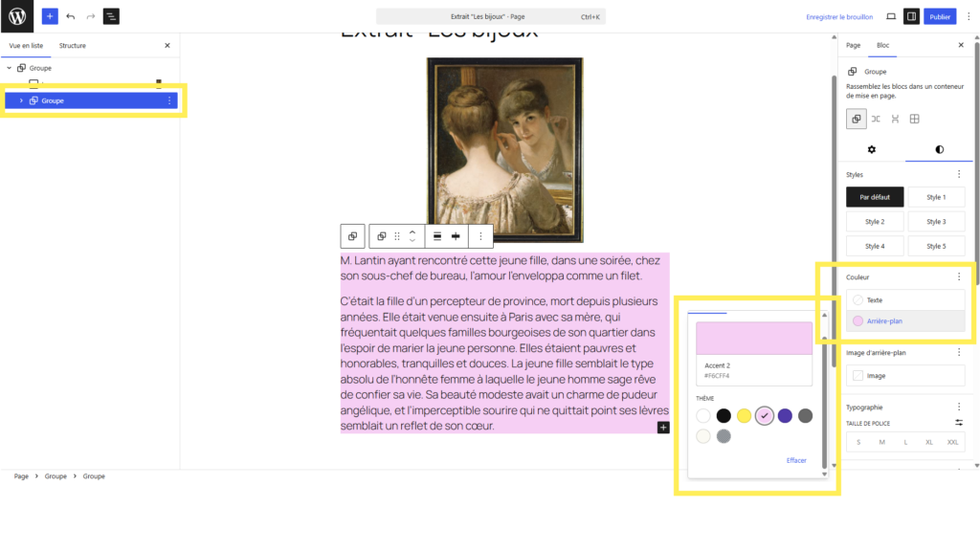Viewport: 980px width, 551px height.
Task: Select the Groupe layout variation
Action: point(857,119)
